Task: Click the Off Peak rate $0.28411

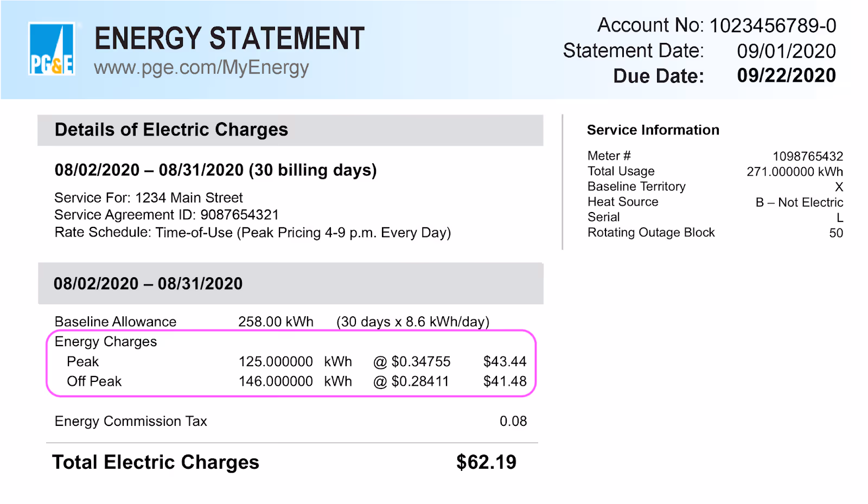Action: (x=420, y=381)
